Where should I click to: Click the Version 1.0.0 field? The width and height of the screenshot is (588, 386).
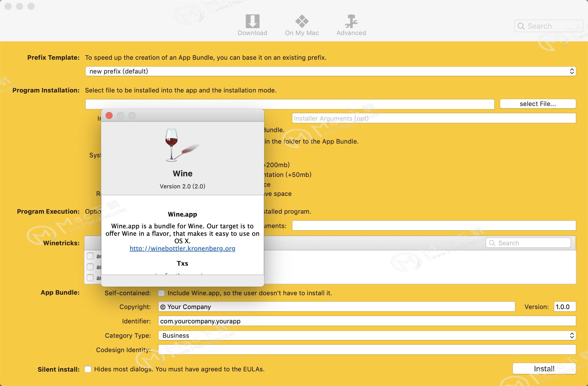pyautogui.click(x=565, y=306)
